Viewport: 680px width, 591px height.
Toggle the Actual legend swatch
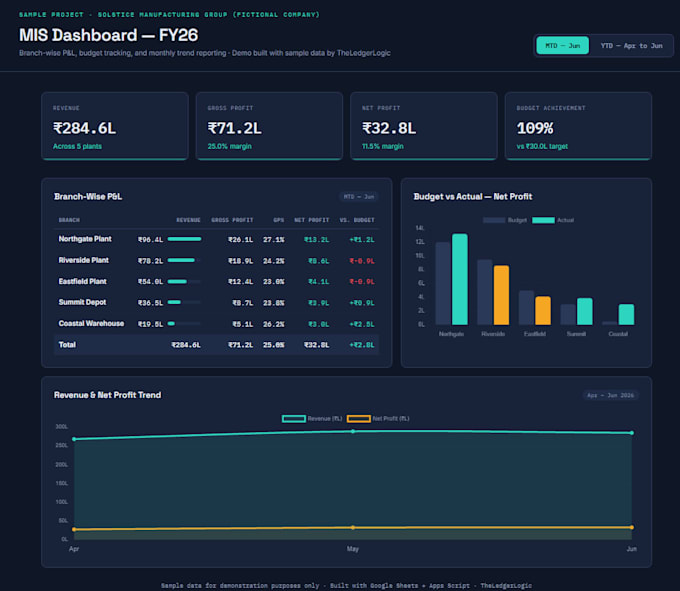[543, 220]
